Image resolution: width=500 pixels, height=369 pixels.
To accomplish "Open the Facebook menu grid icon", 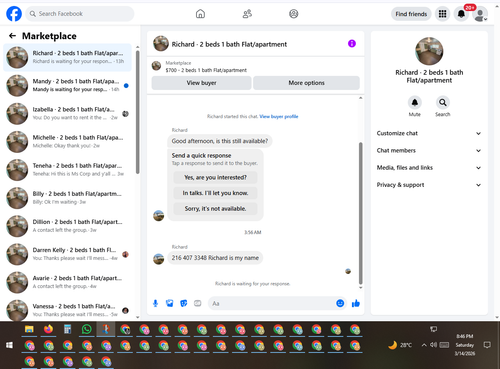I will pyautogui.click(x=442, y=14).
